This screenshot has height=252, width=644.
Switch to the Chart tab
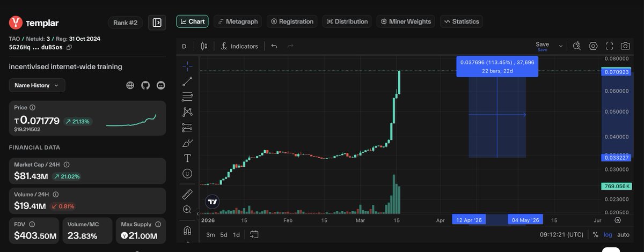point(192,21)
